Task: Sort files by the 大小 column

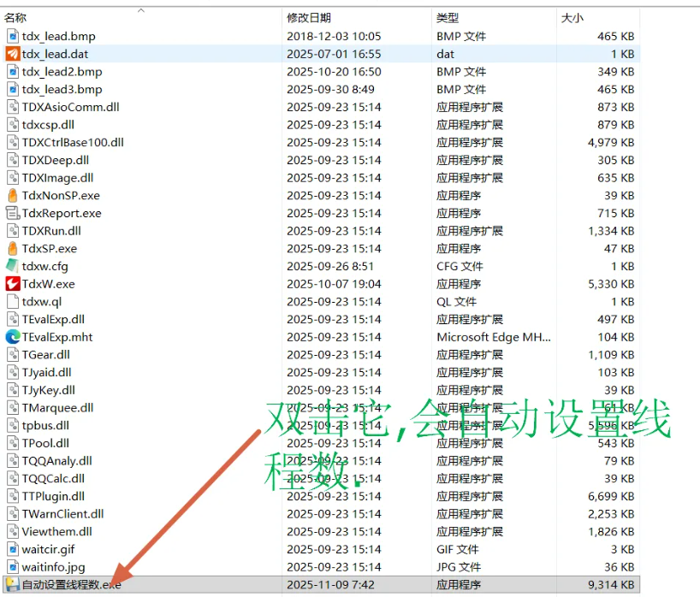Action: pyautogui.click(x=573, y=15)
